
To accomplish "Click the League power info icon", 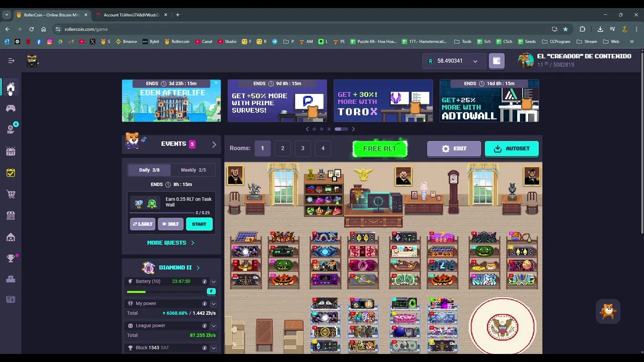I will pyautogui.click(x=204, y=326).
